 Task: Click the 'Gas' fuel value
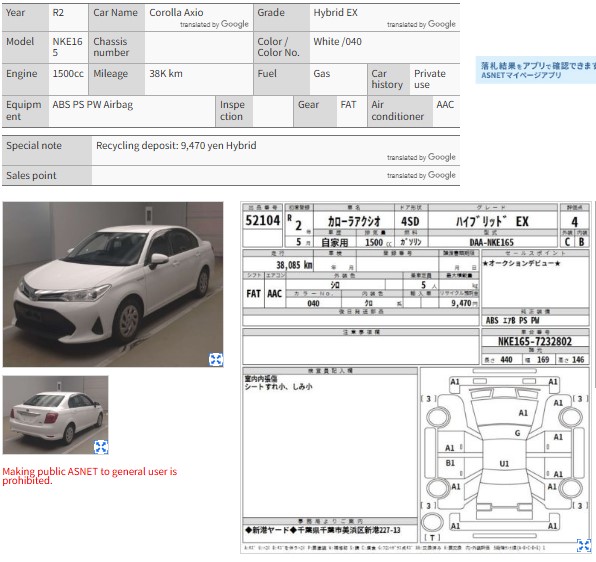point(322,73)
